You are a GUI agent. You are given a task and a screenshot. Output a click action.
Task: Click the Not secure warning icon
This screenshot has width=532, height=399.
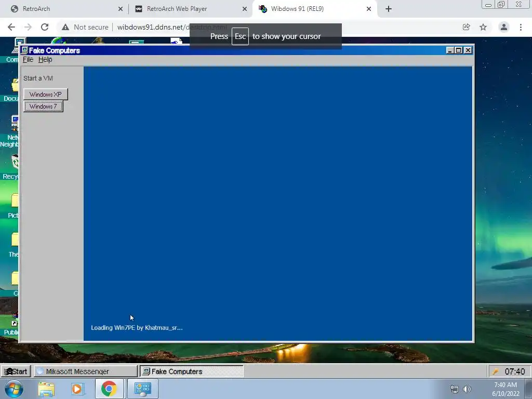pyautogui.click(x=65, y=27)
